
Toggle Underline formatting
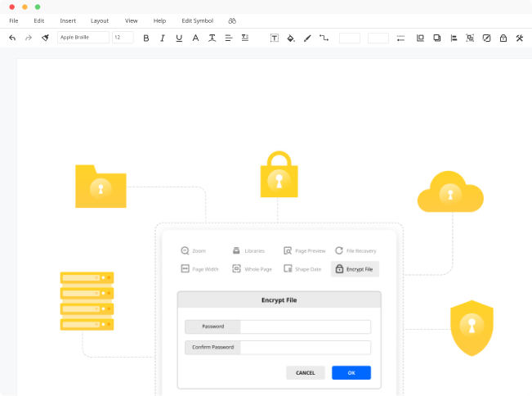pos(179,38)
